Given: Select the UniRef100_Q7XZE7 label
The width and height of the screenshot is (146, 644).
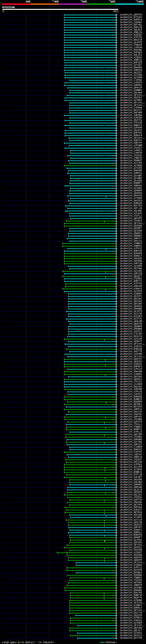Looking at the screenshot, I should coord(131,65).
